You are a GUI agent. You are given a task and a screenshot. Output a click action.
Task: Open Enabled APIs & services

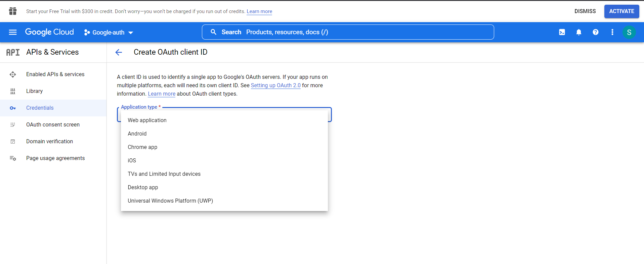pyautogui.click(x=55, y=74)
